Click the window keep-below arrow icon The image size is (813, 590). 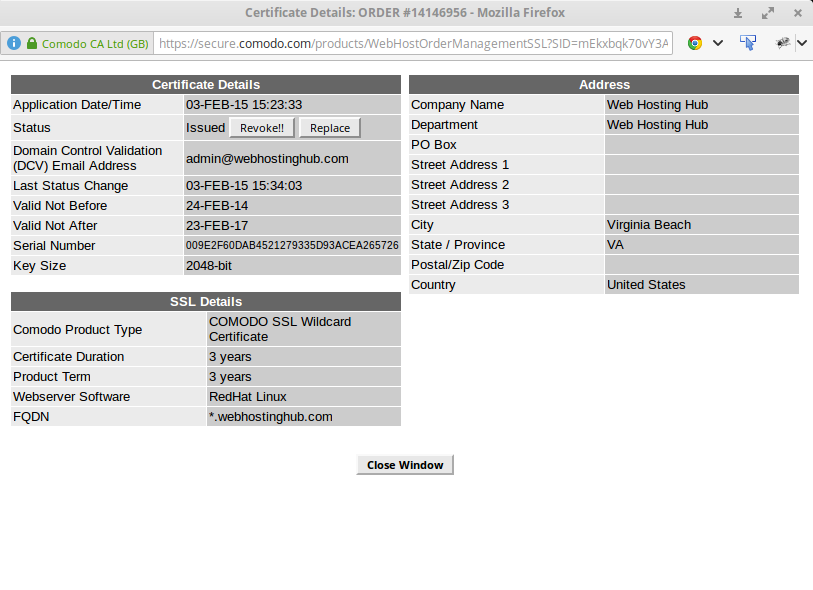coord(738,13)
